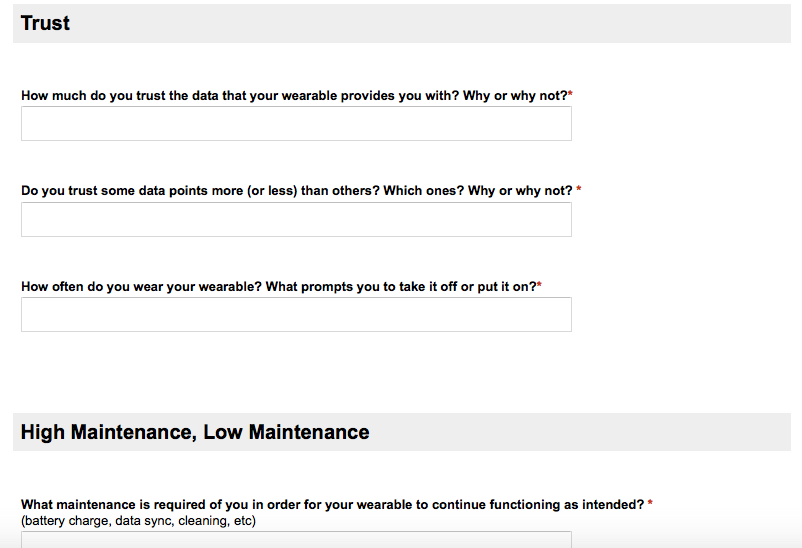The height and width of the screenshot is (548, 802).
Task: Click the High Maintenance, Low Maintenance heading
Action: (x=195, y=432)
